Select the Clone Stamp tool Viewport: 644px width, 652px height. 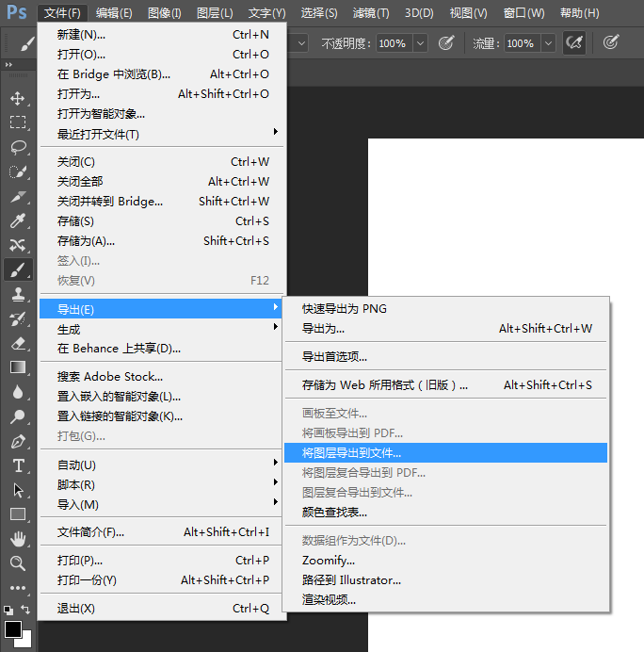18,294
